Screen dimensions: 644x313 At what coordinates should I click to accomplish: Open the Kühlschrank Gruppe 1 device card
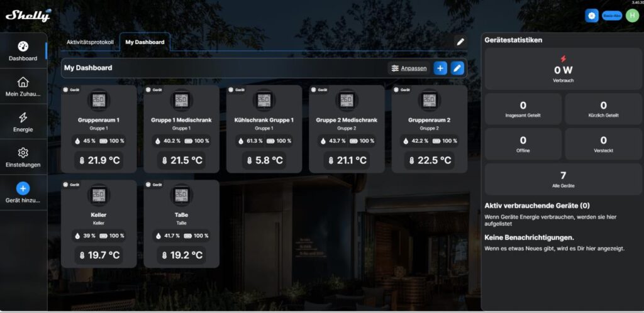(264, 129)
